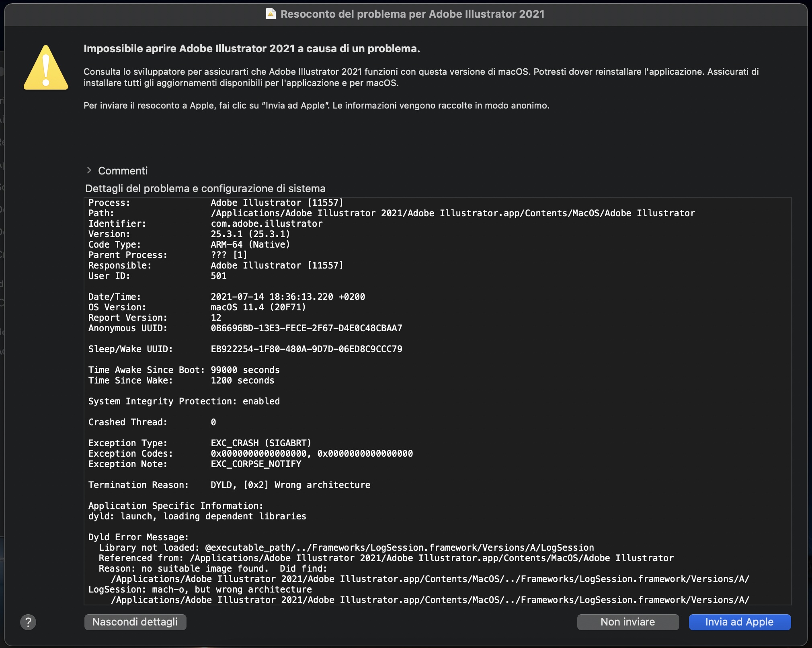Click paragraph starting Consulta lo sviluppatore
812x648 pixels.
[x=421, y=77]
